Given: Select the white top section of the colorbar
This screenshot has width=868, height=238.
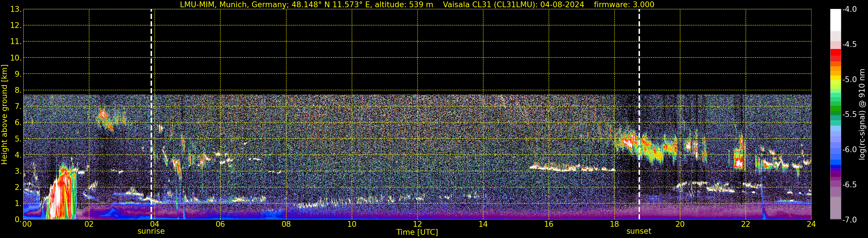Looking at the screenshot, I should point(835,20).
